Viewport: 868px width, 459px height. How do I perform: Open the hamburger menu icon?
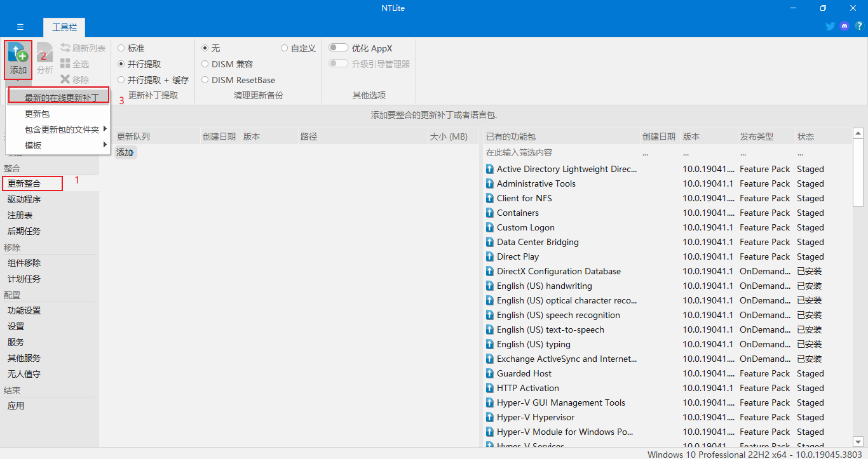point(20,27)
